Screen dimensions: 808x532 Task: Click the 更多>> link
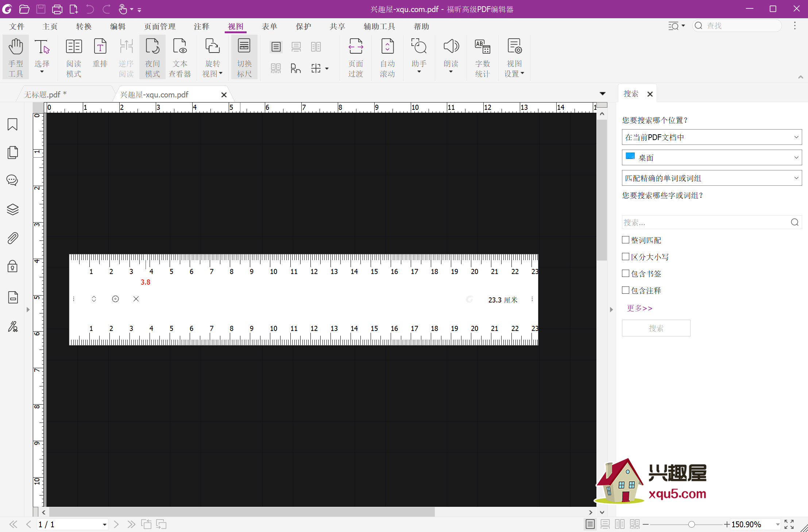(x=639, y=308)
